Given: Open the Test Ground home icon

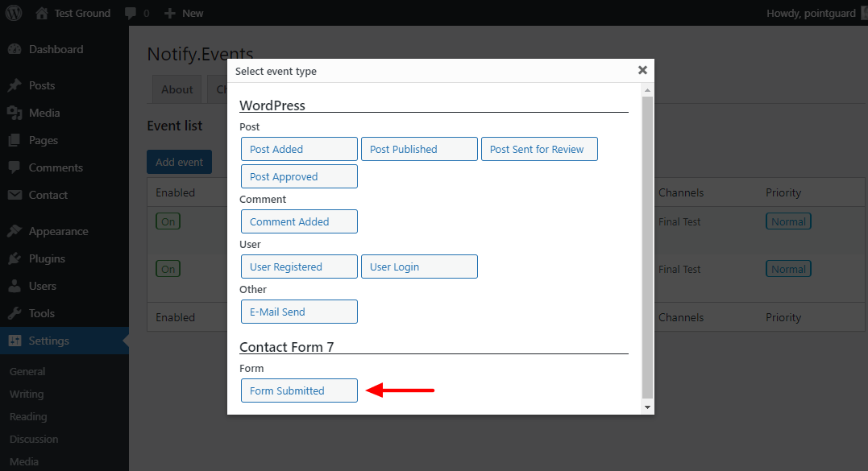Looking at the screenshot, I should [x=42, y=13].
